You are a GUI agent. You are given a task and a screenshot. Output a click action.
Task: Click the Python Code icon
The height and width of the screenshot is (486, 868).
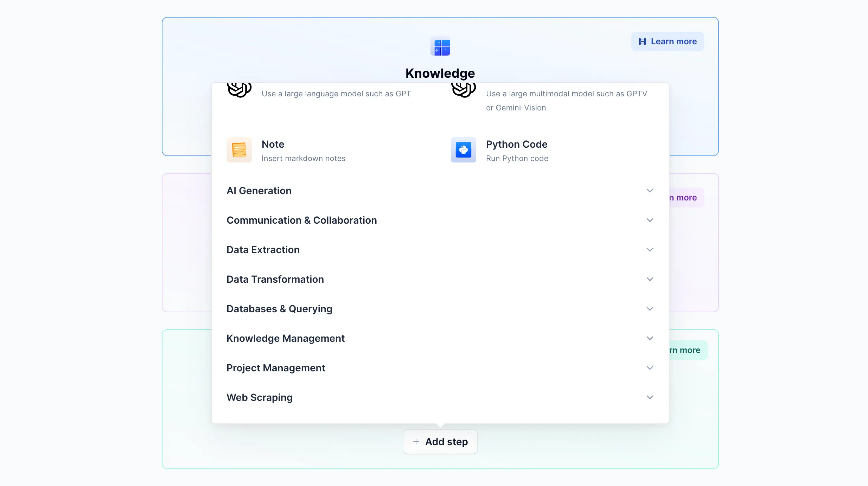tap(463, 150)
